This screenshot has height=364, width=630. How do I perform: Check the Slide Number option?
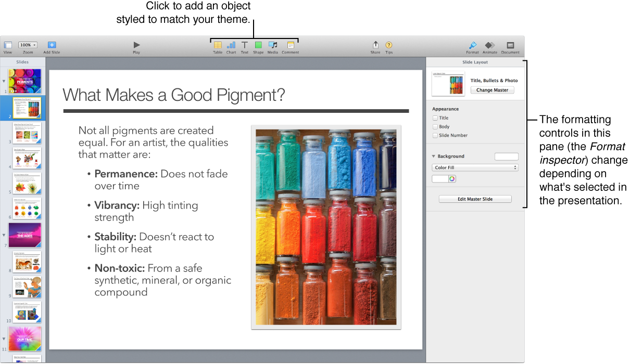[435, 136]
